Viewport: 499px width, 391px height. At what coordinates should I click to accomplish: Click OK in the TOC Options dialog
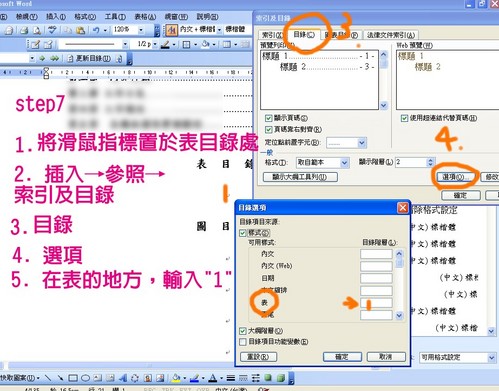click(342, 357)
